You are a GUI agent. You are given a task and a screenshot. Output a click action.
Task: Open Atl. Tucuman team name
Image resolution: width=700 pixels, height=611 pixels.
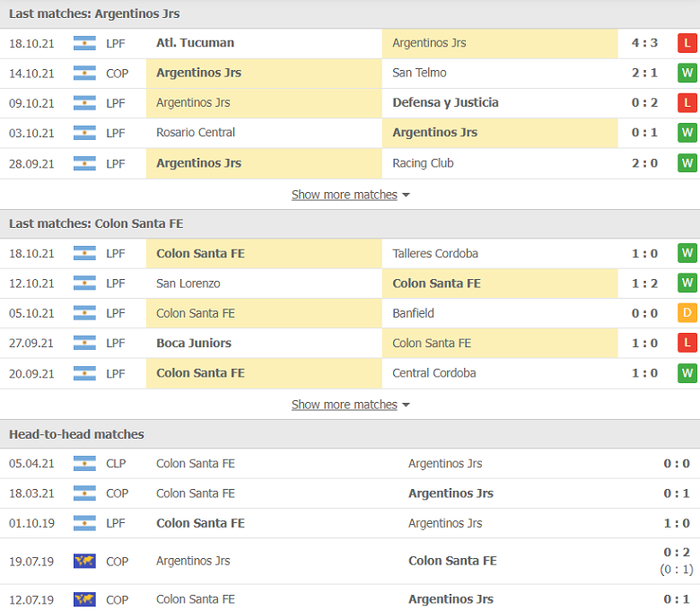(x=195, y=43)
